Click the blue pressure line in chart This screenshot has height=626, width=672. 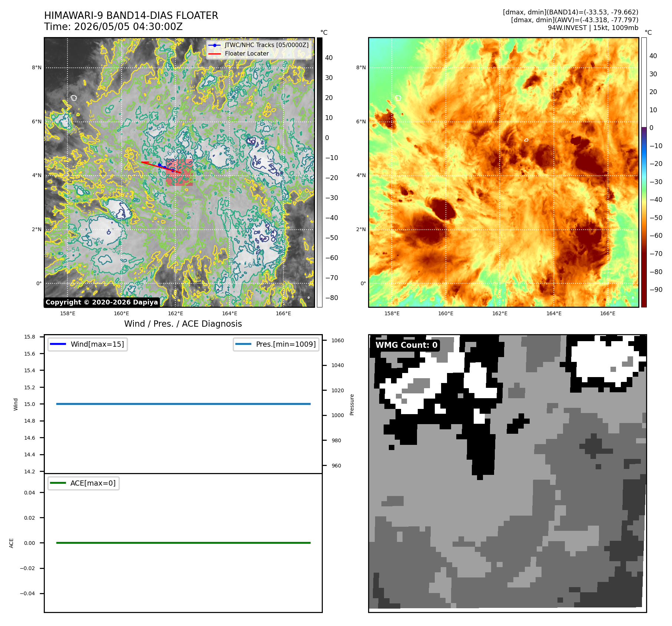click(x=183, y=404)
